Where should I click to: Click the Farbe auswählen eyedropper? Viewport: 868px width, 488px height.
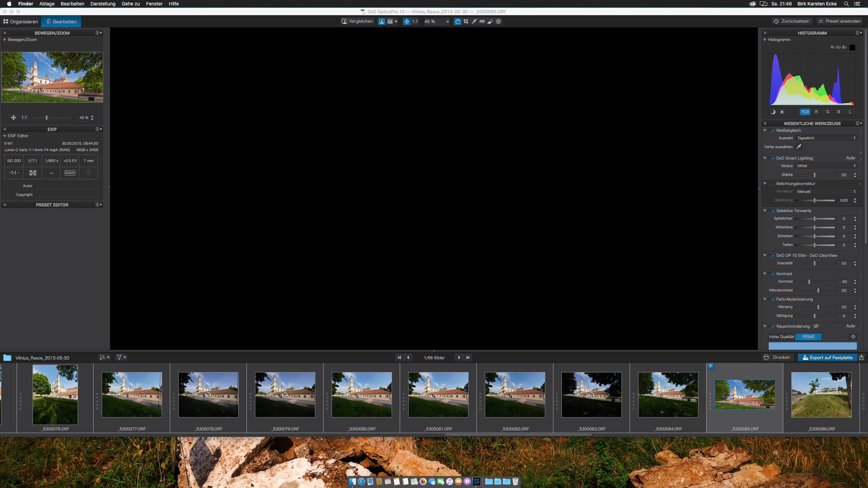[x=799, y=147]
